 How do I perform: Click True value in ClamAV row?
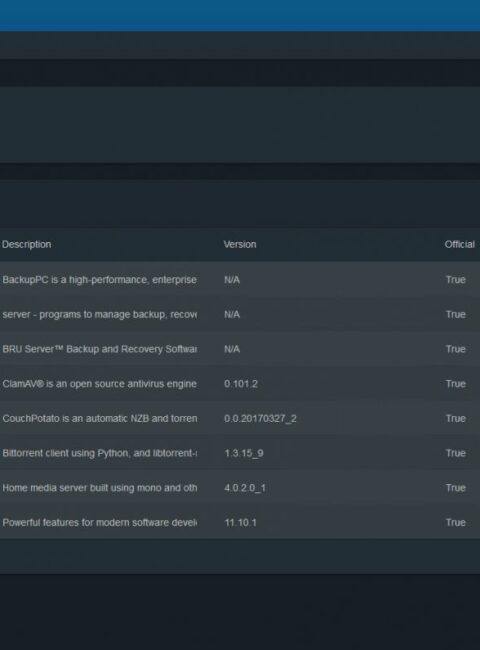click(456, 384)
